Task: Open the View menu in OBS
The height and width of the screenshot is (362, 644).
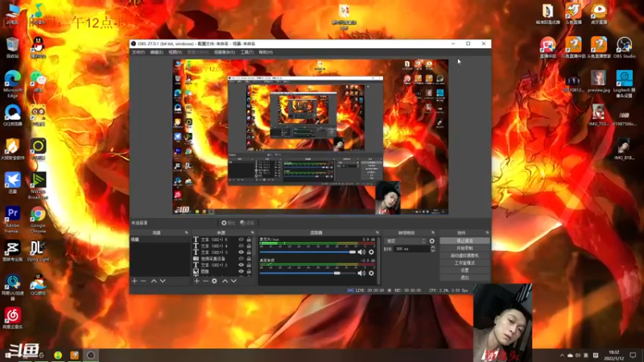Action: (x=175, y=52)
